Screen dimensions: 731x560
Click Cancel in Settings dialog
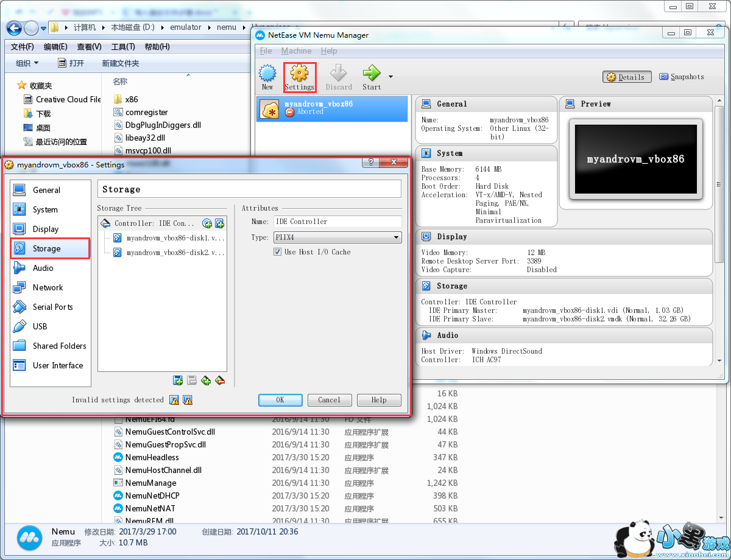[x=329, y=400]
